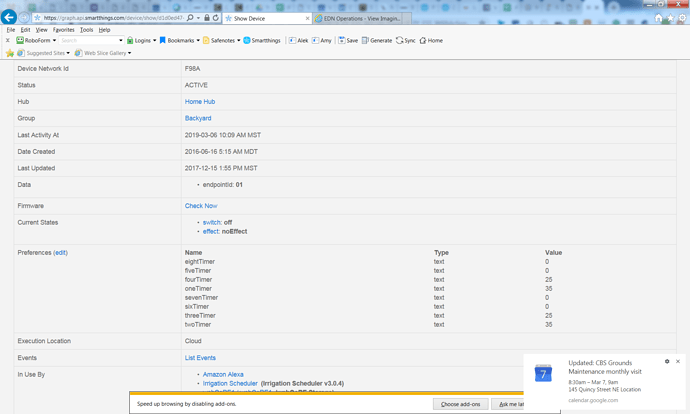
Task: Open the Amazon Alexa link
Action: 223,374
